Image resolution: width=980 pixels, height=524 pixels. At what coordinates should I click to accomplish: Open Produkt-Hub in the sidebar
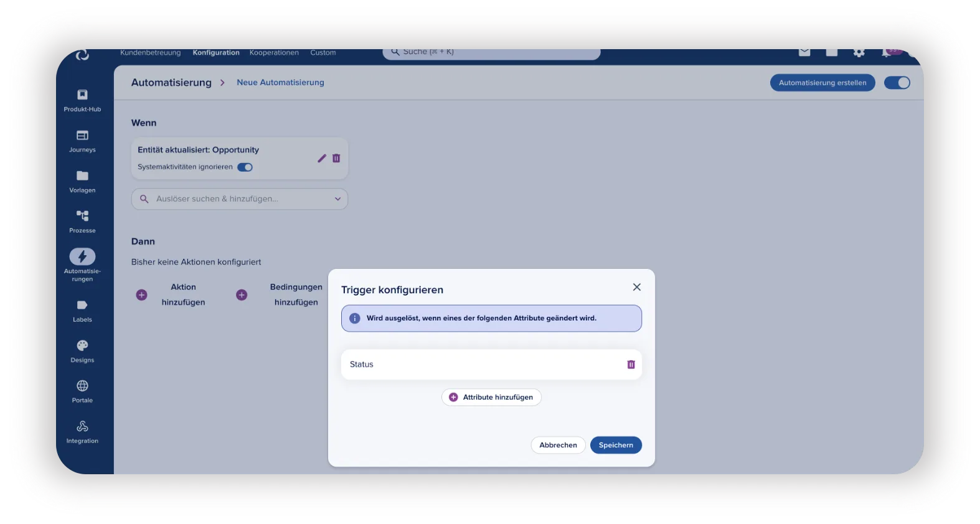(x=82, y=100)
